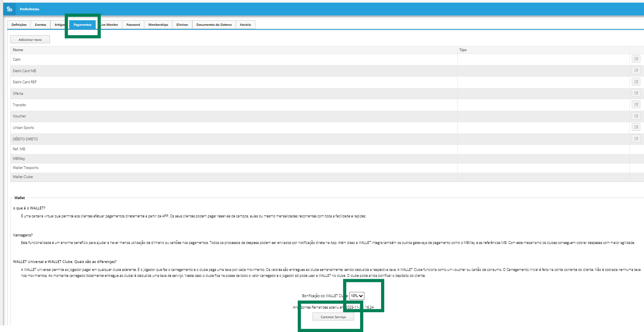
Task: Edit the Debit Card REF payment method
Action: point(636,82)
